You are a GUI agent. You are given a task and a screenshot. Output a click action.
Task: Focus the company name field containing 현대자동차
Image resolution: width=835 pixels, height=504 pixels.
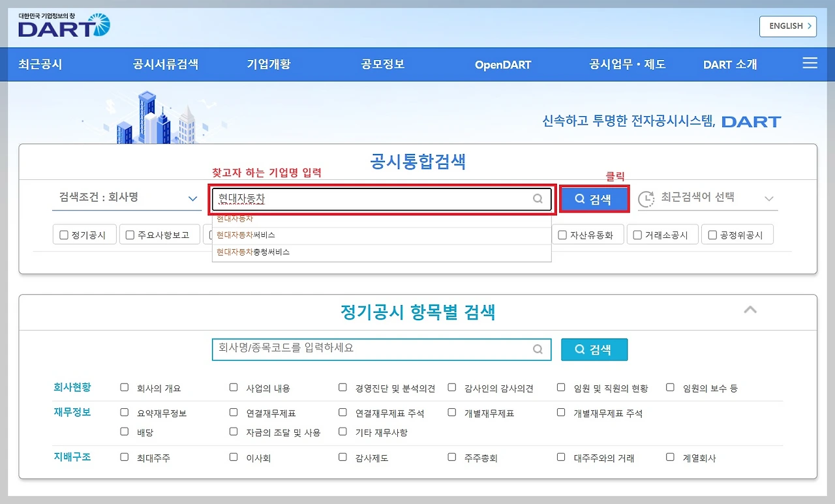[382, 200]
